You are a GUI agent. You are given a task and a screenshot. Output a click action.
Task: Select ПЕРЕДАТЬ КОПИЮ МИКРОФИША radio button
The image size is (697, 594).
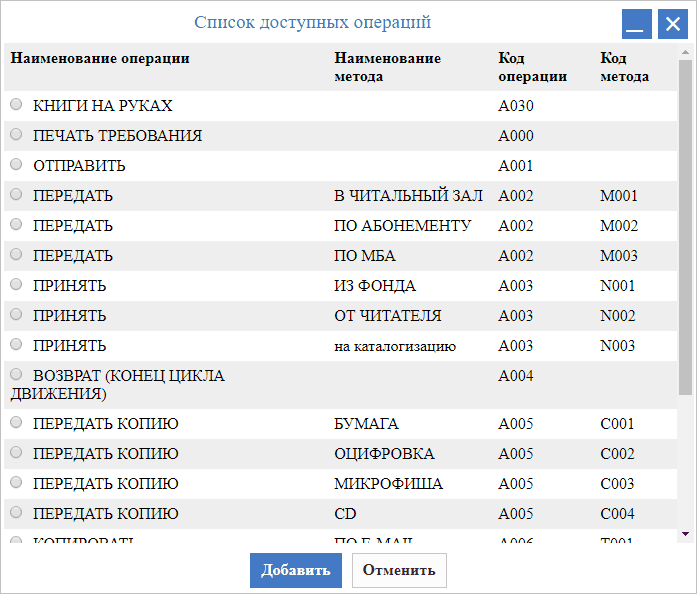(x=16, y=483)
